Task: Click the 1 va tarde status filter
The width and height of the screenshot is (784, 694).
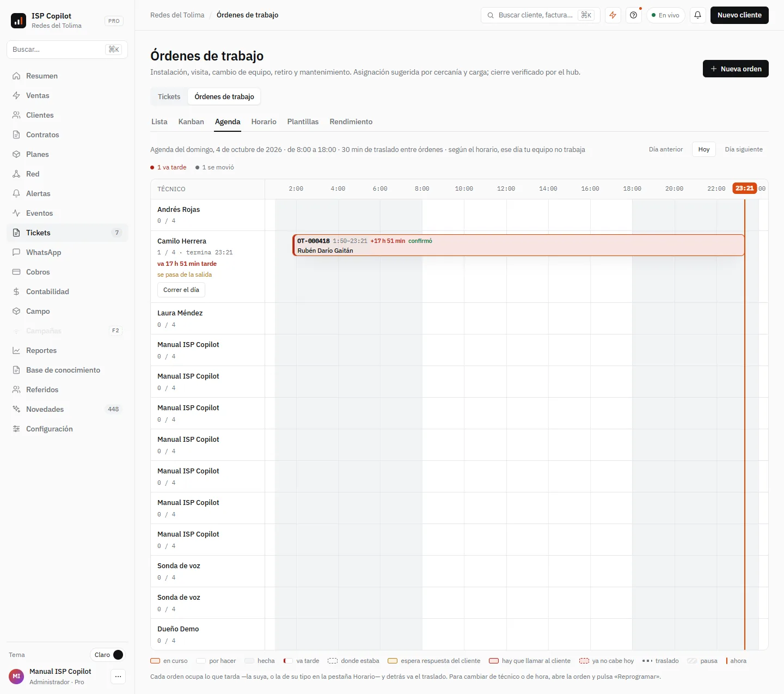Action: (x=168, y=167)
